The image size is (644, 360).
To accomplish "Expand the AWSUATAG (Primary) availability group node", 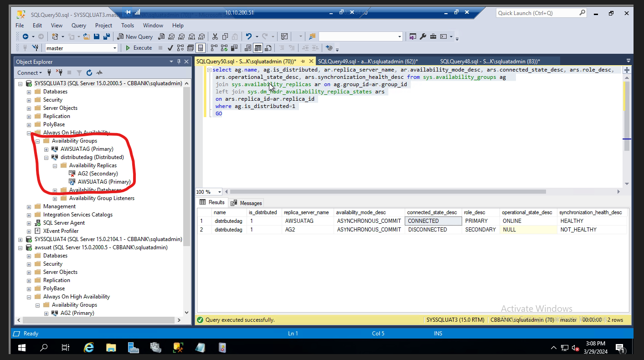I will [46, 149].
